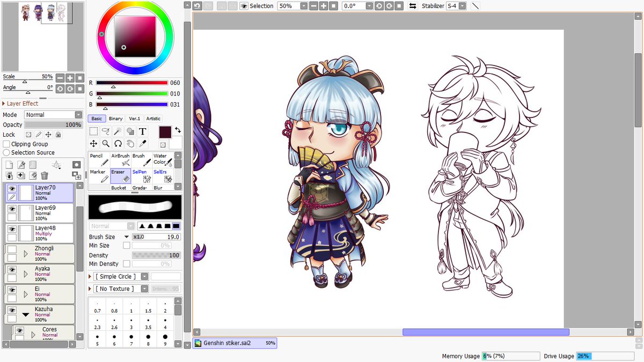Hide Layer69 with its eye icon
The image size is (644, 362).
[12, 209]
